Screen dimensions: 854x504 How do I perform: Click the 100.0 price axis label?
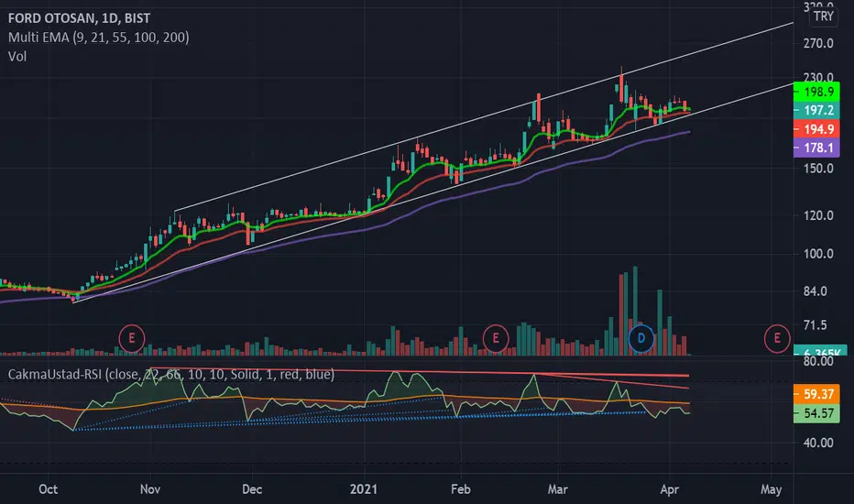pyautogui.click(x=818, y=254)
